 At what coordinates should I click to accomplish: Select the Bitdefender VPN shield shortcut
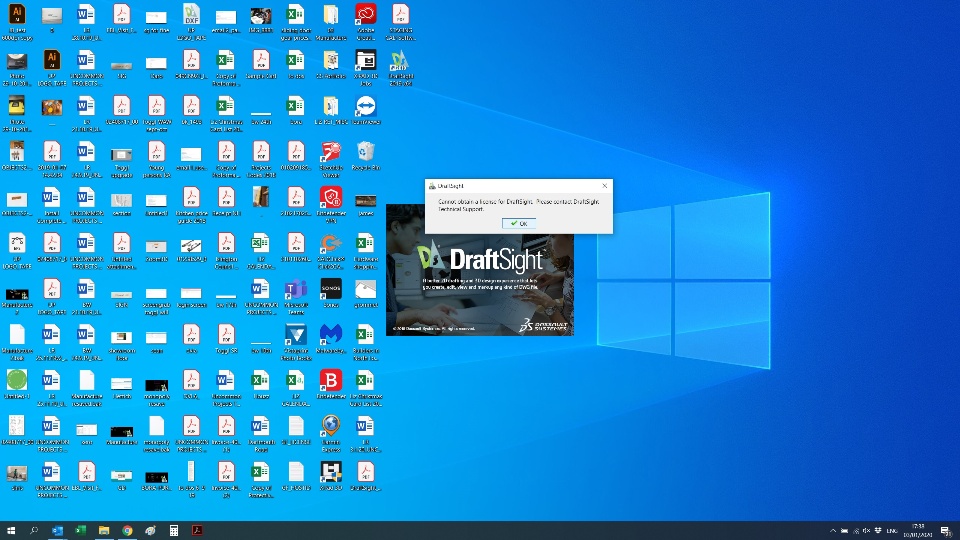tap(331, 204)
